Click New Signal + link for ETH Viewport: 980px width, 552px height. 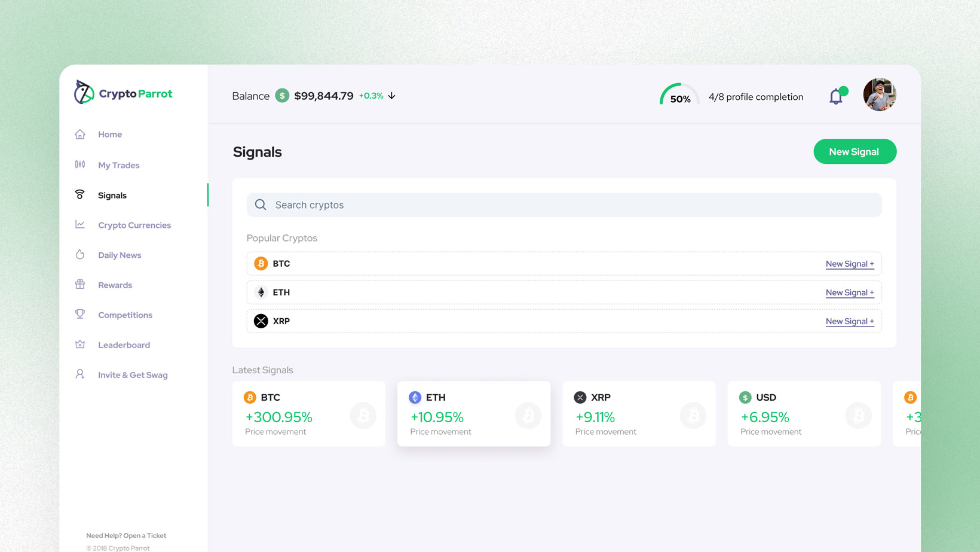(849, 292)
